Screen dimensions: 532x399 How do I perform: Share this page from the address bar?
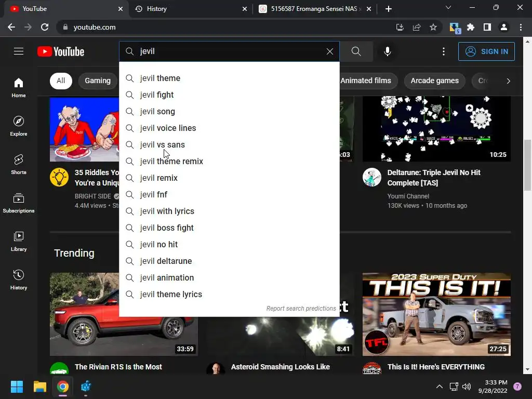[x=417, y=27]
